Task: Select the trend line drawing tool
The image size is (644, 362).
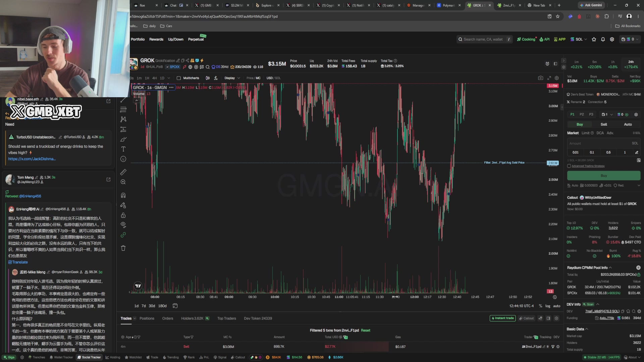Action: click(x=123, y=100)
